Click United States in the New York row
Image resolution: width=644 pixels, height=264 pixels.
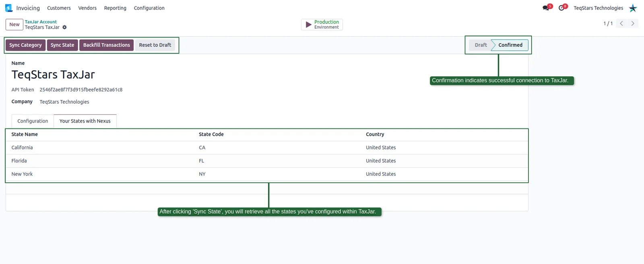pyautogui.click(x=381, y=174)
